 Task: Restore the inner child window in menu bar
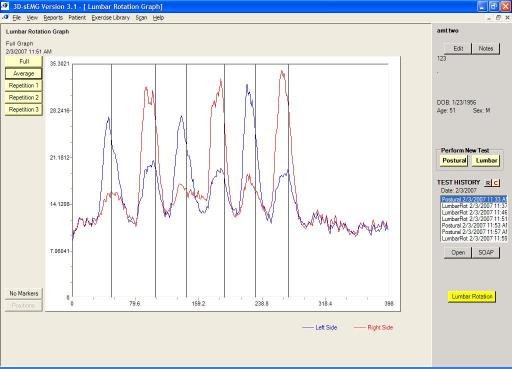[498, 18]
